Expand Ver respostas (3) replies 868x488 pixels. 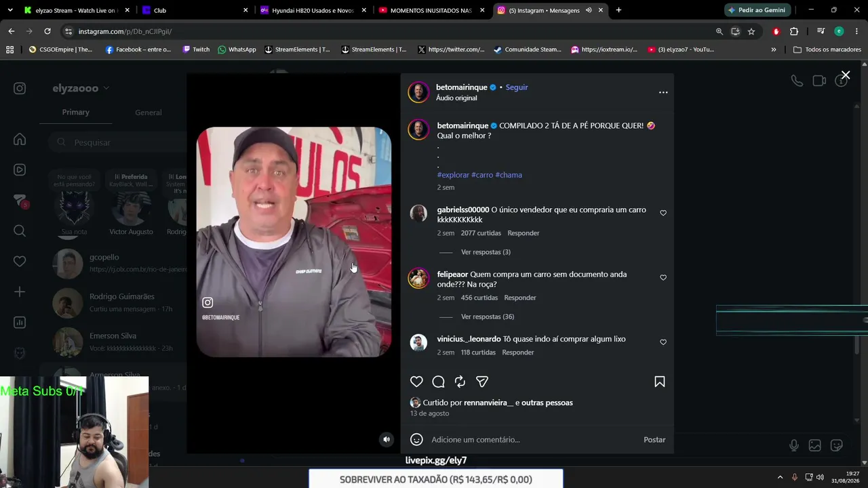[x=486, y=252]
